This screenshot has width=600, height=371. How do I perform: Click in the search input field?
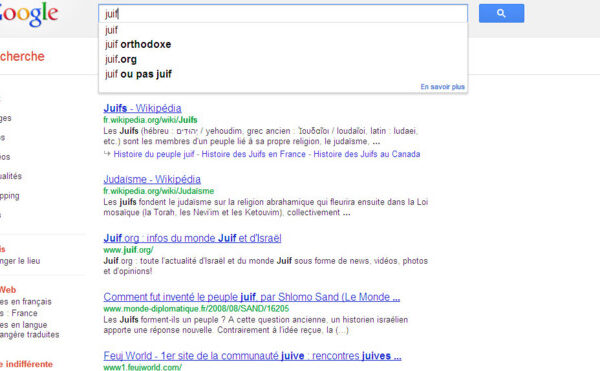pyautogui.click(x=283, y=14)
